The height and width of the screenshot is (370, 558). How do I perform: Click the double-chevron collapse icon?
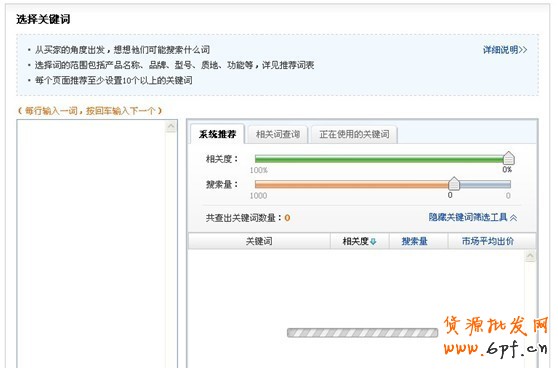(x=513, y=218)
